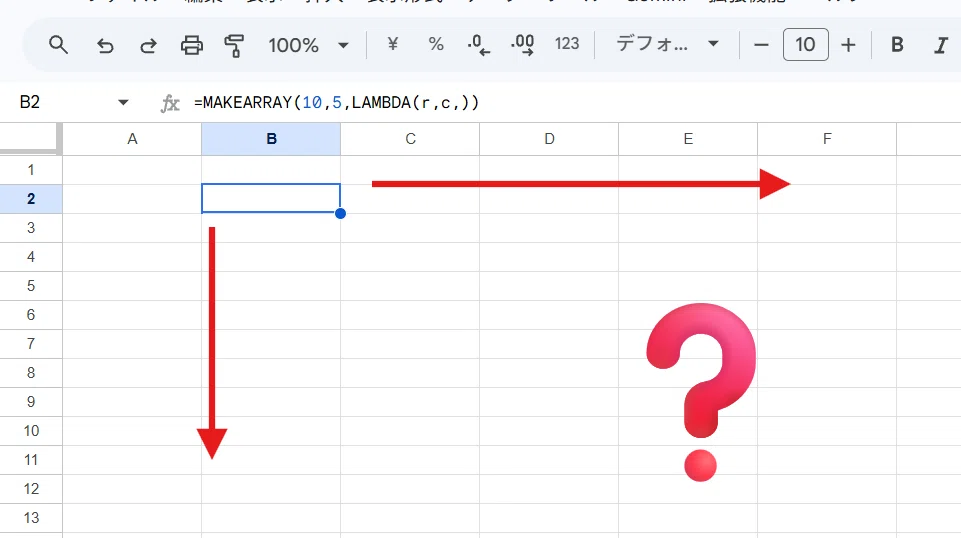Print the spreadsheet

191,45
